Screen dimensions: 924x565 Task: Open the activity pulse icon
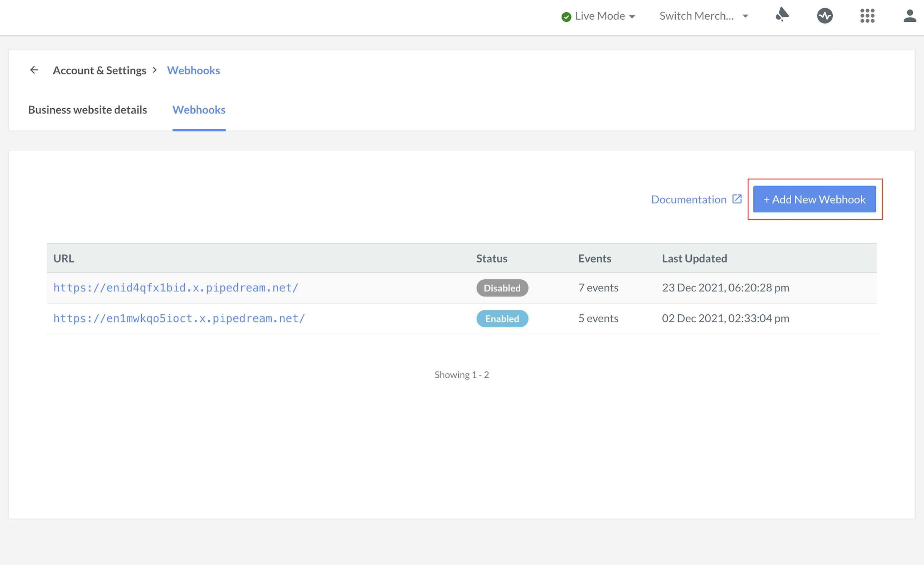click(825, 16)
